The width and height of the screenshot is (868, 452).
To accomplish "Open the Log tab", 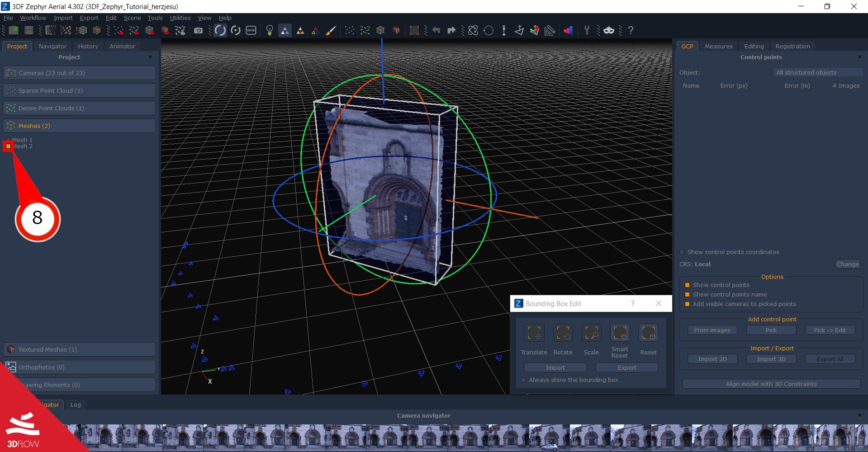I will (76, 405).
